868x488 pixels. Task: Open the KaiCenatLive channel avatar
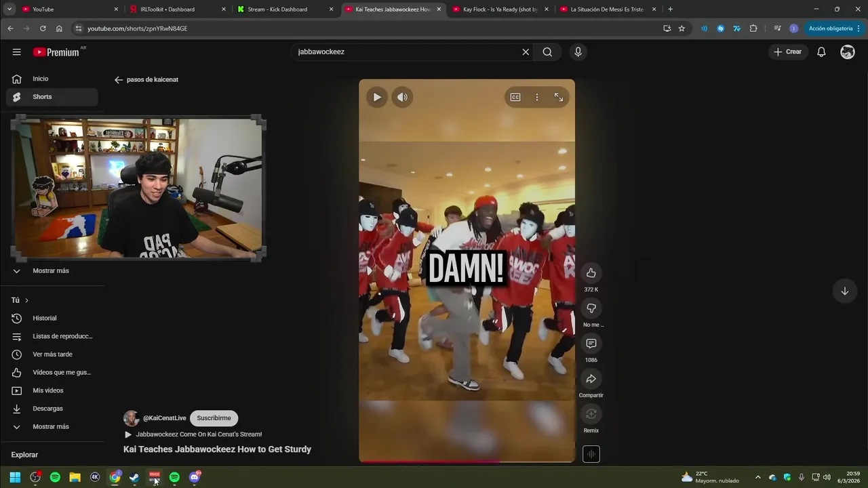tap(131, 418)
